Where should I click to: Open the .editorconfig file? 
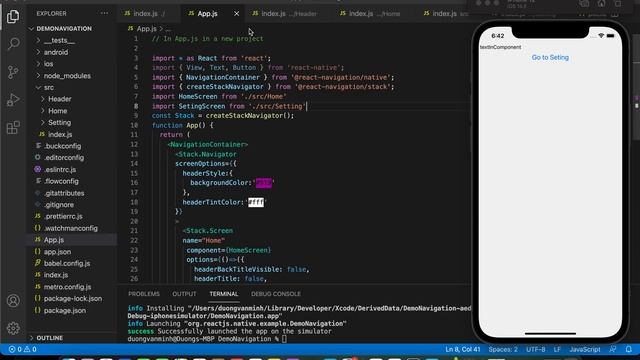click(x=64, y=158)
